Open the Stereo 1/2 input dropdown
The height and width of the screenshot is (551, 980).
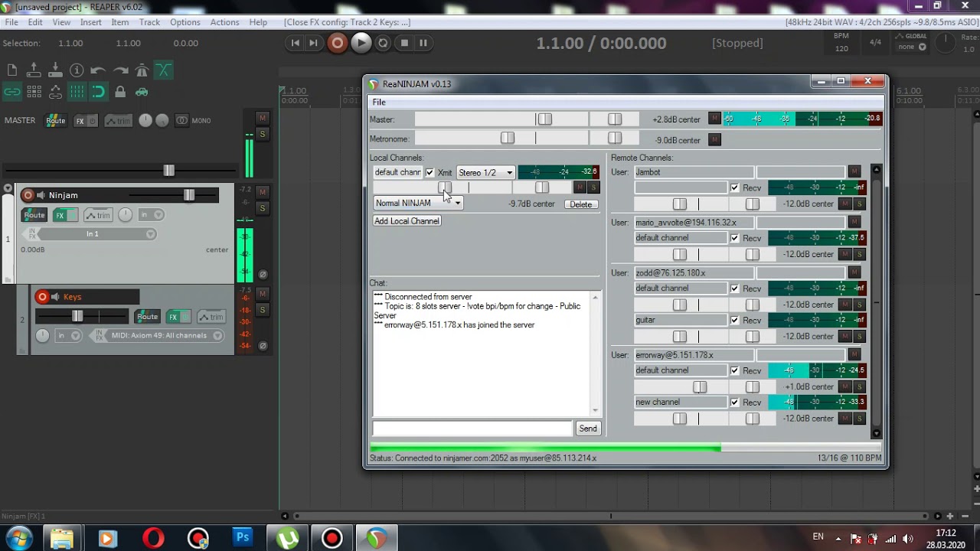pyautogui.click(x=485, y=173)
